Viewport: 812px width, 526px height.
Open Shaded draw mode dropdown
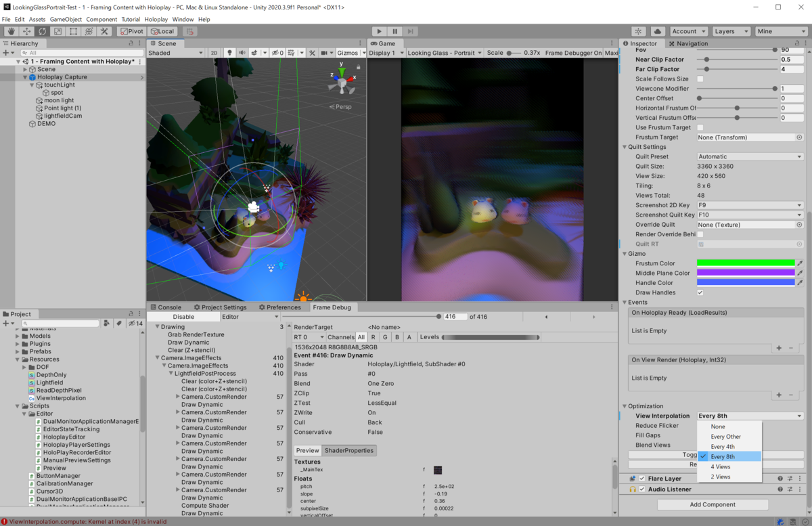pos(176,53)
